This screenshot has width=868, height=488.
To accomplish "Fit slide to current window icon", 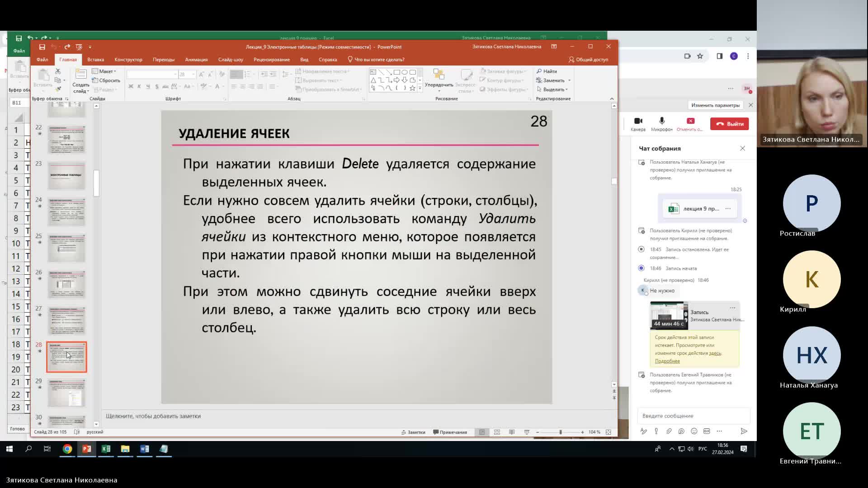I will pos(609,432).
